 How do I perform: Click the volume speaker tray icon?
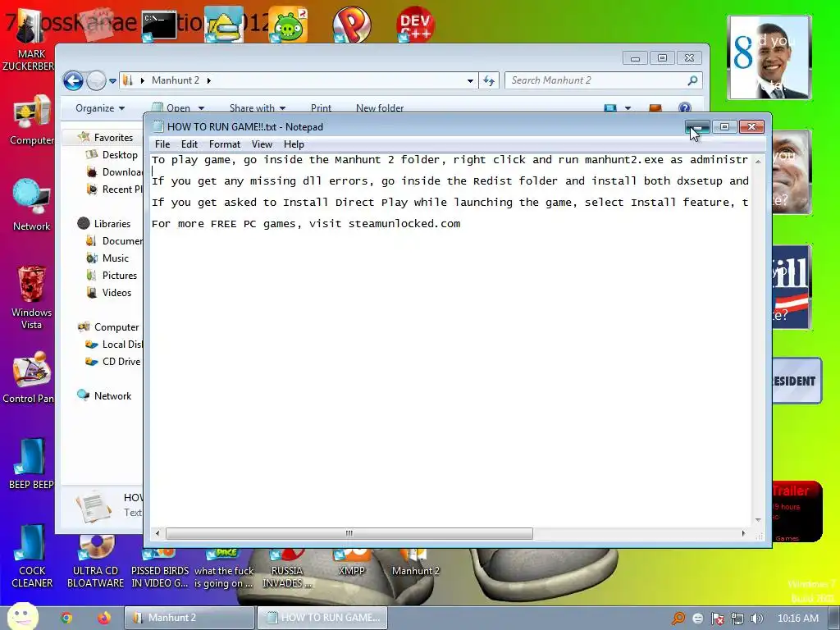pyautogui.click(x=757, y=619)
